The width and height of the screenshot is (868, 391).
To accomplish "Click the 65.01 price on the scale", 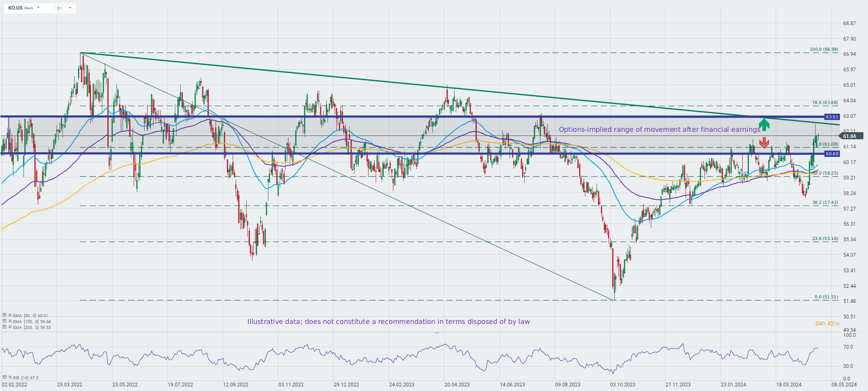I will coord(850,85).
